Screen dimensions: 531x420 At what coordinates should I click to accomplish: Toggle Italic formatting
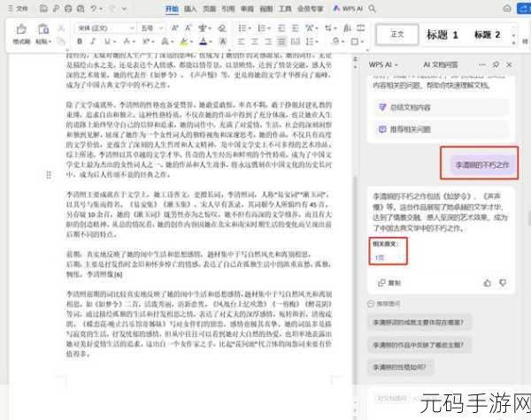tap(93, 42)
